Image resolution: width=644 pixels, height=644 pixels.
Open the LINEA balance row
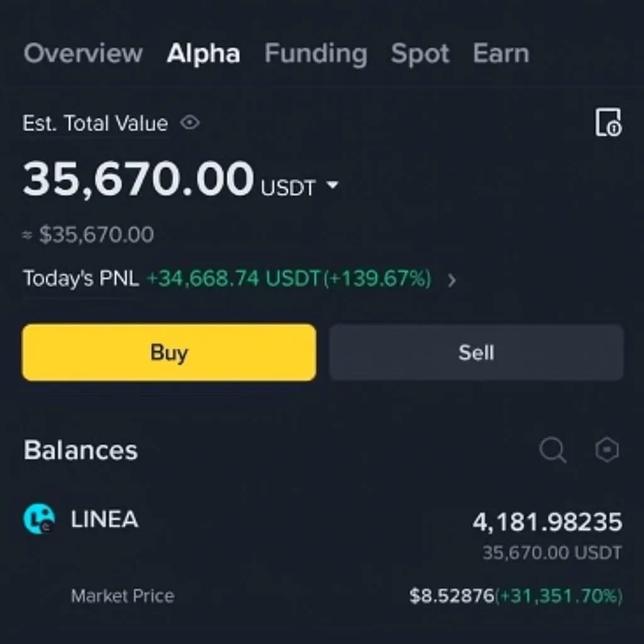click(323, 552)
